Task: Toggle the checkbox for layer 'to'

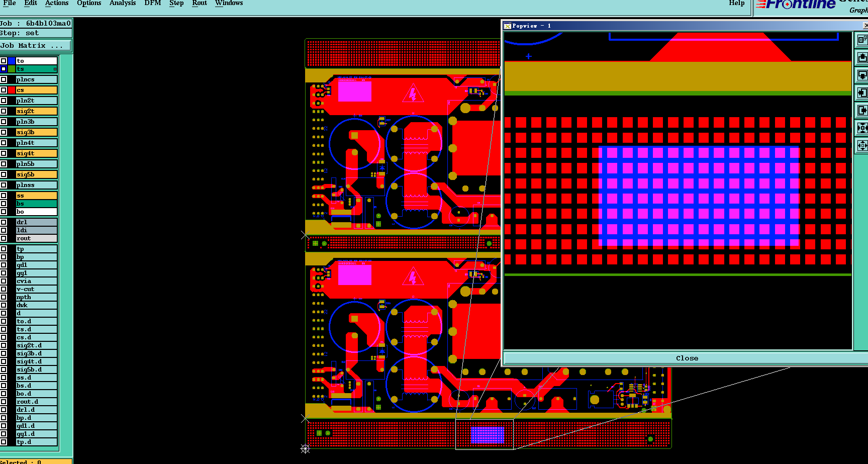Action: coord(4,61)
